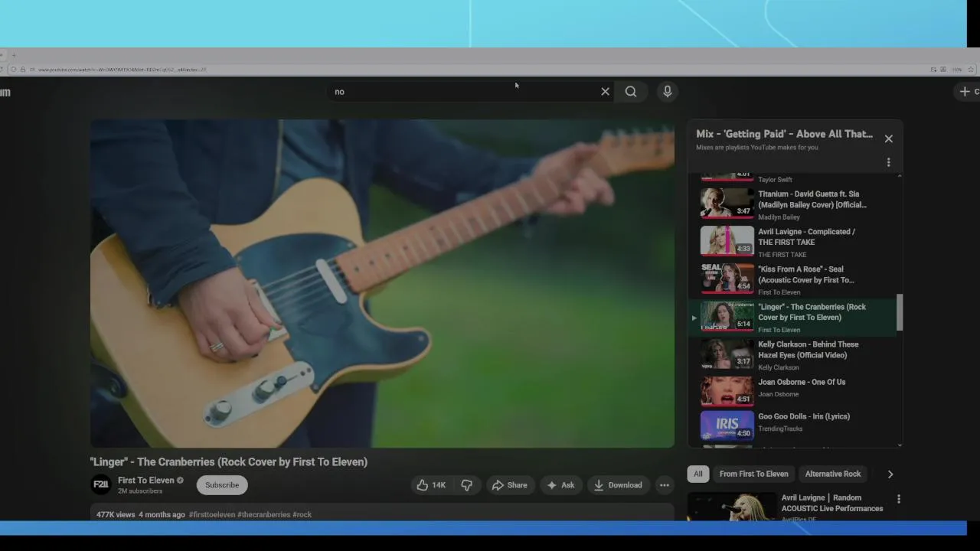Image resolution: width=980 pixels, height=551 pixels.
Task: Subscribe to First To Eleven
Action: [x=222, y=485]
